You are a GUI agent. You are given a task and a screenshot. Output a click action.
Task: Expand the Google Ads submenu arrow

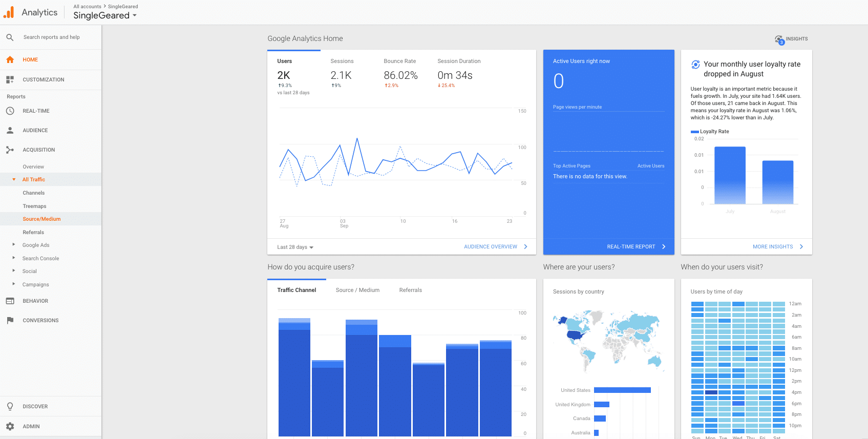pyautogui.click(x=14, y=245)
